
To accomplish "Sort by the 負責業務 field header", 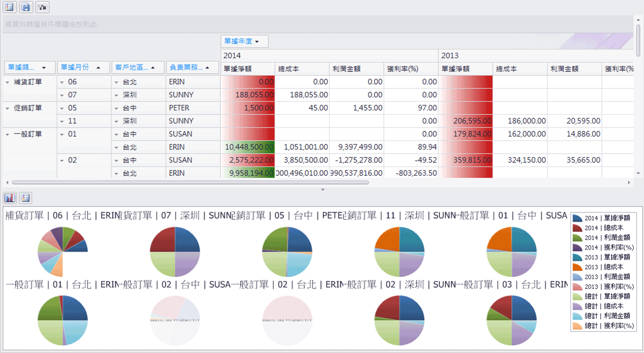I will pyautogui.click(x=192, y=68).
